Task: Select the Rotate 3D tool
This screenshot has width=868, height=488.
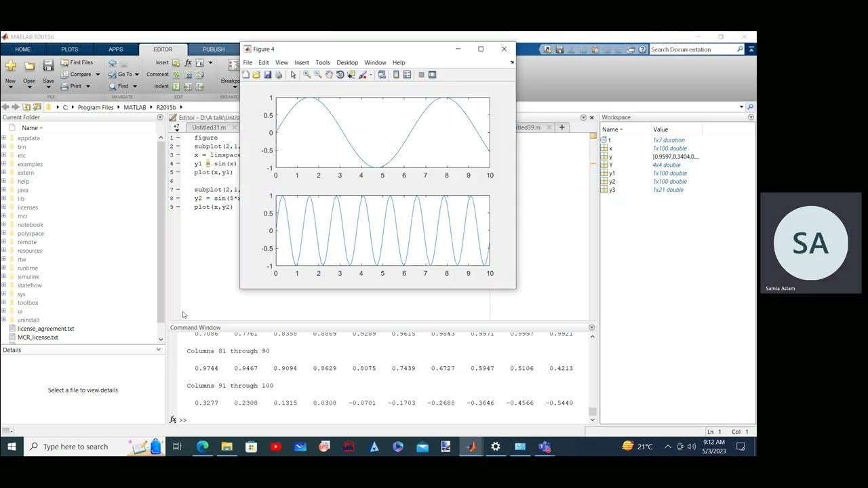Action: pos(340,75)
